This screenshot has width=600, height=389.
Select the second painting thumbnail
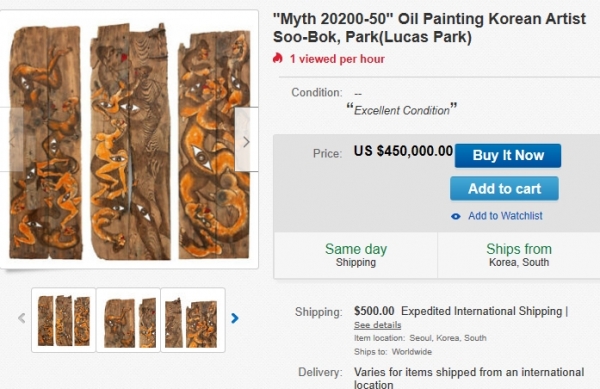click(128, 320)
